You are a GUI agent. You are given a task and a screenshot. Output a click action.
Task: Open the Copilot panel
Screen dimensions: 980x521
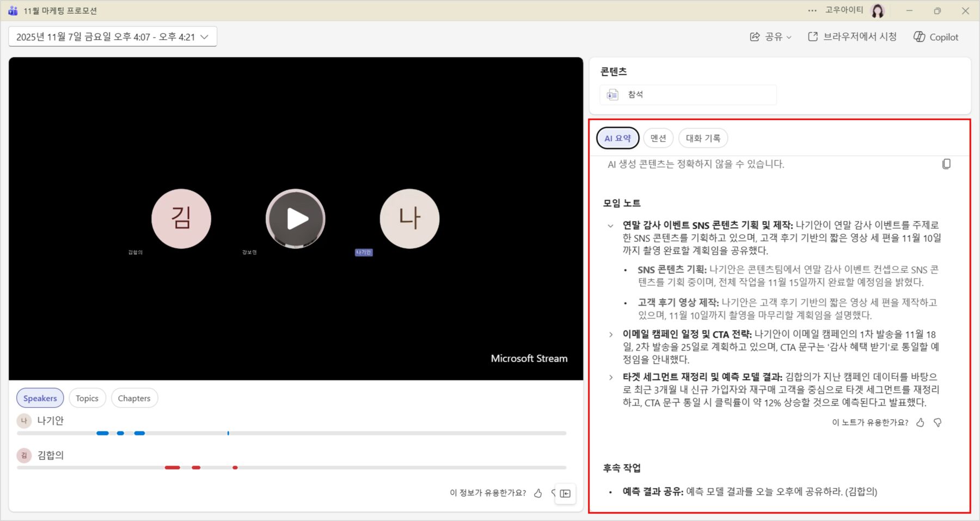click(936, 37)
